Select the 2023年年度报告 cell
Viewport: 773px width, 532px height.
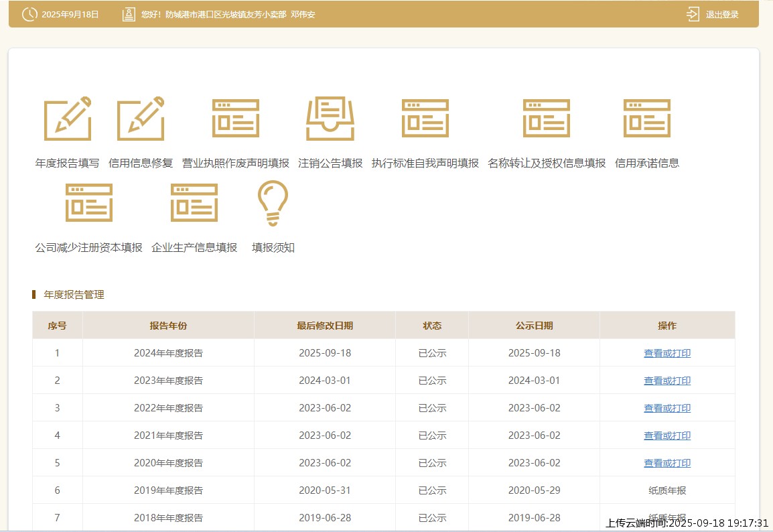click(x=168, y=381)
